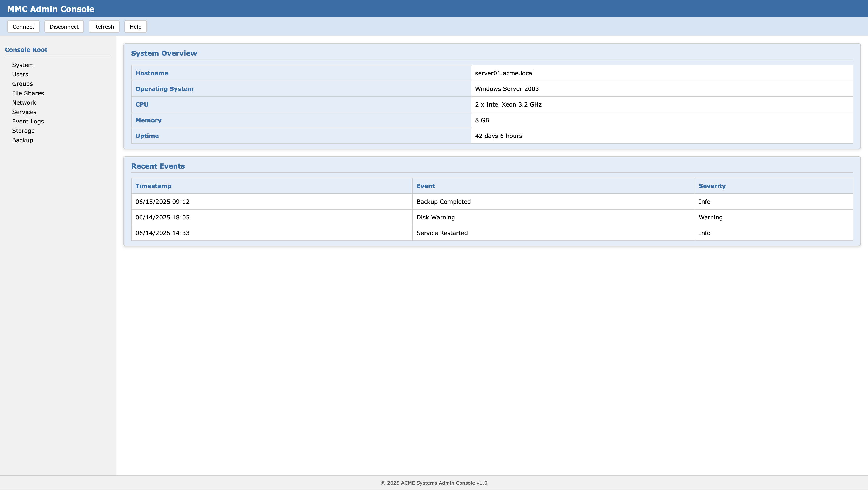Click the Connect toolbar button

point(23,27)
